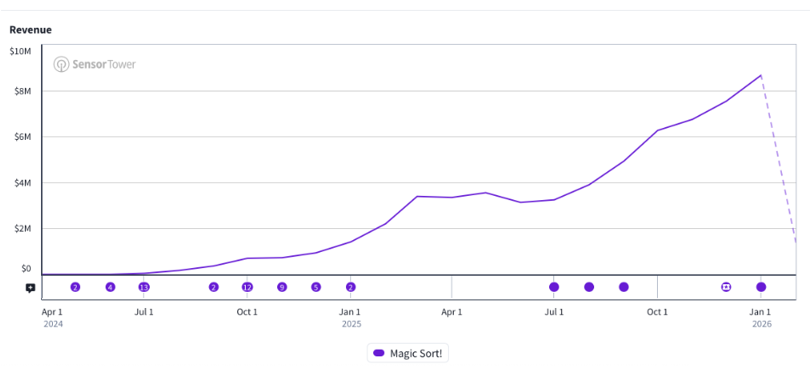The width and height of the screenshot is (812, 366).
Task: Toggle the Magic Sort! legend item
Action: pyautogui.click(x=408, y=353)
